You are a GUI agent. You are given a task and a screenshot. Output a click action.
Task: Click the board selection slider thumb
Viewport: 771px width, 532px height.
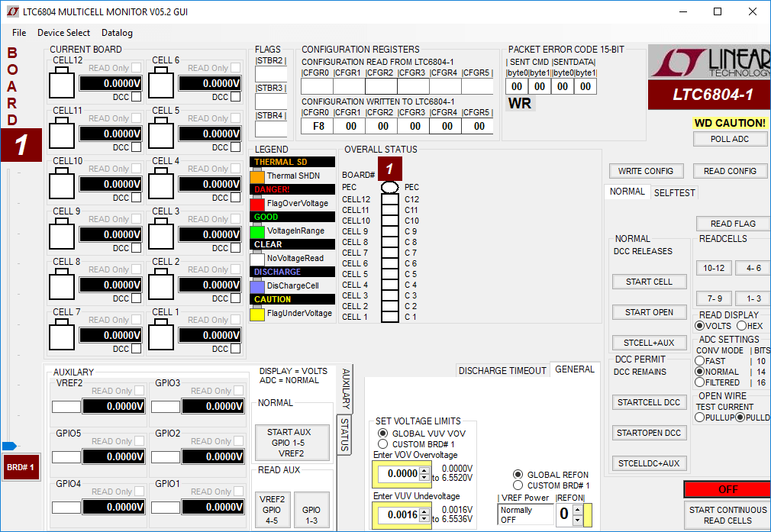tap(9, 446)
